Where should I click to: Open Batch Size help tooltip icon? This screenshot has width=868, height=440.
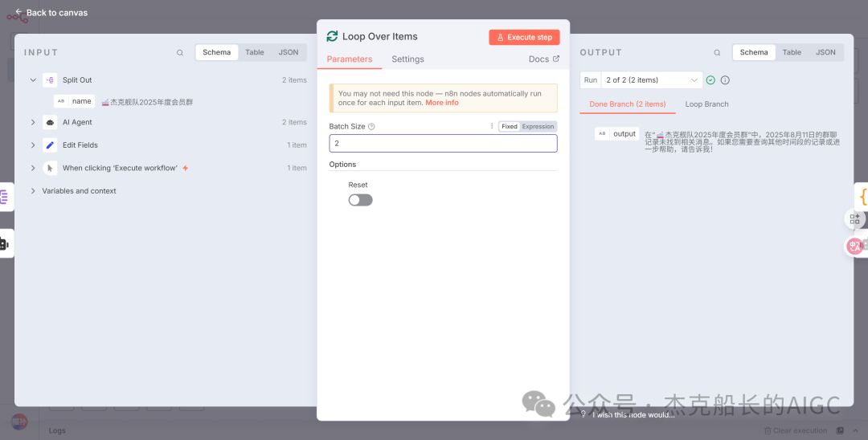pyautogui.click(x=371, y=127)
